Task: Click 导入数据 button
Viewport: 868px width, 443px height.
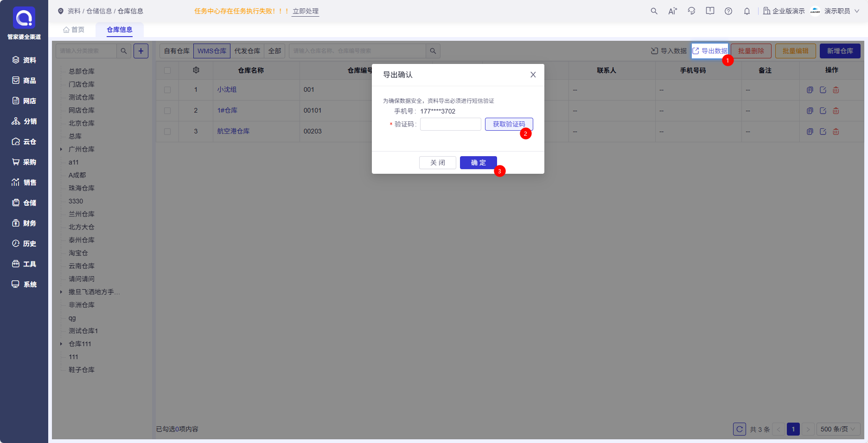Action: (x=669, y=51)
